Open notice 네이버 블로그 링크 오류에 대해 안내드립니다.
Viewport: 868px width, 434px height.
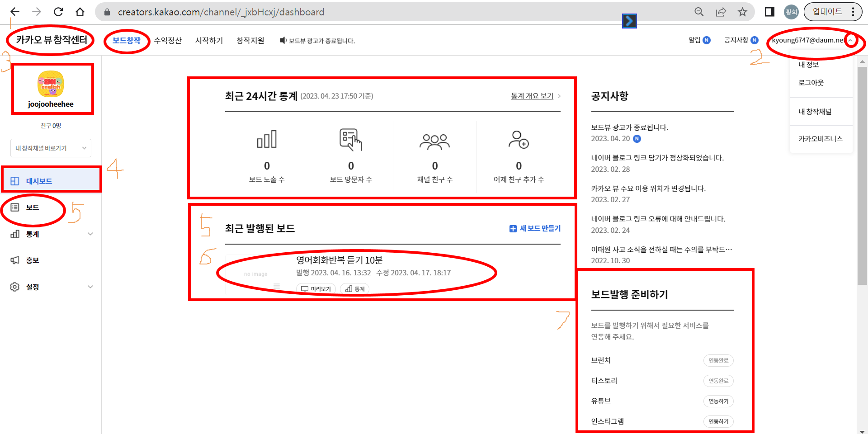[x=658, y=219]
